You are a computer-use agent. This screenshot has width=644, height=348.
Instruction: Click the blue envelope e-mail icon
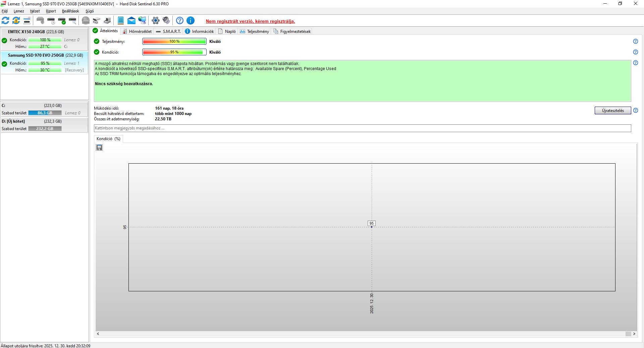click(x=131, y=20)
